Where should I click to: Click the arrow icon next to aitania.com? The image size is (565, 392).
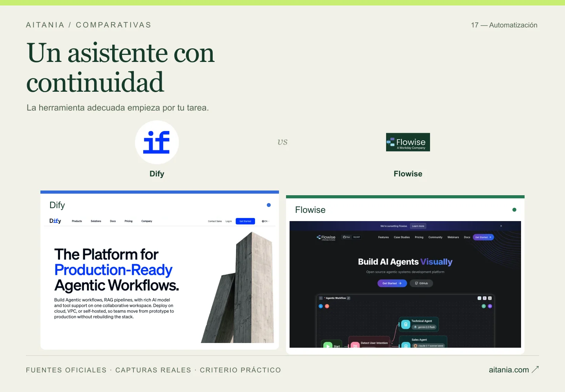coord(535,369)
